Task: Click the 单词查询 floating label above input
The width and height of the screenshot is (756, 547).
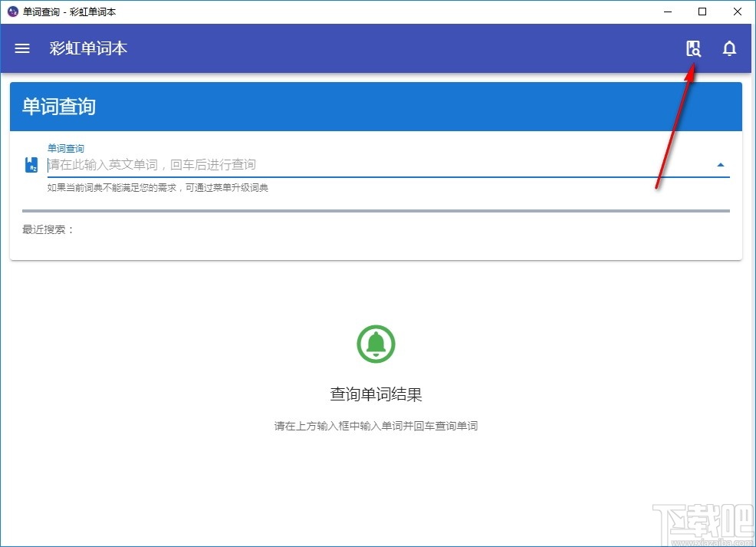Action: tap(65, 148)
